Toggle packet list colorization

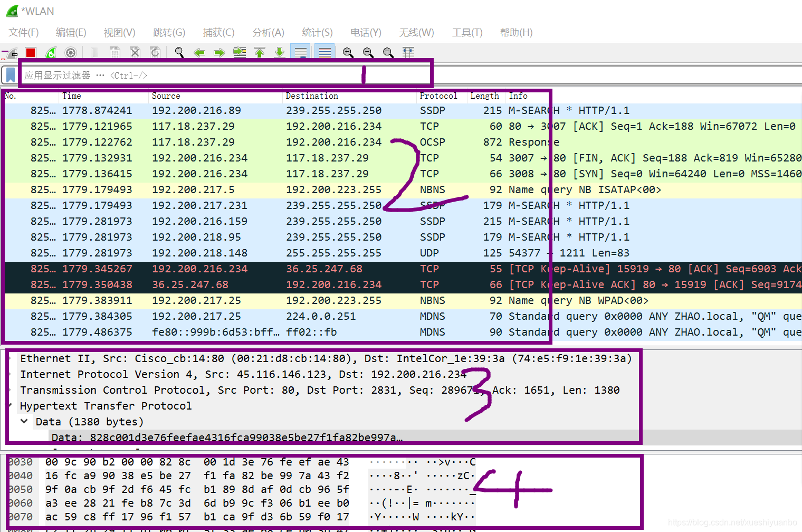click(325, 52)
